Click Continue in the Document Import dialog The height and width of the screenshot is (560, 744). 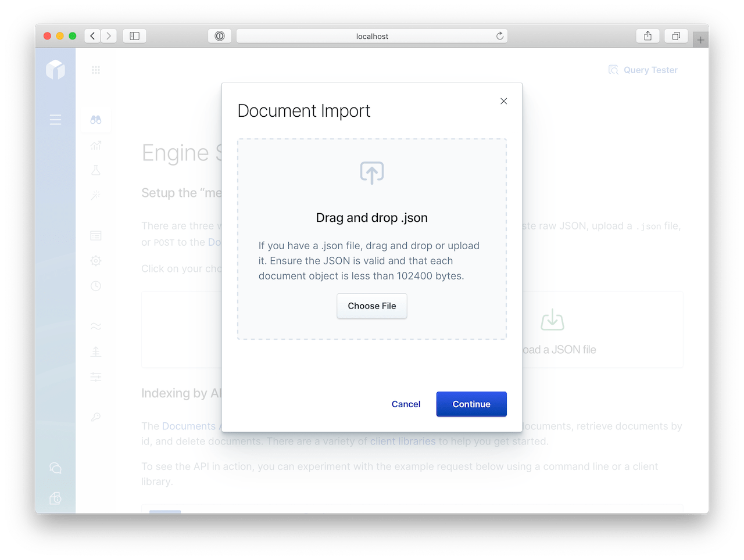pyautogui.click(x=471, y=404)
